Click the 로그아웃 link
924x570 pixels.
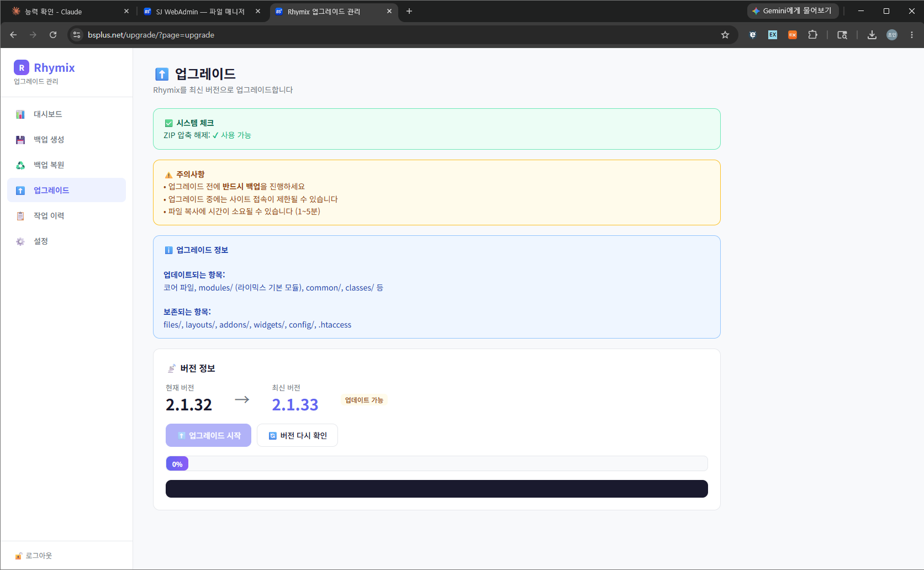click(34, 556)
